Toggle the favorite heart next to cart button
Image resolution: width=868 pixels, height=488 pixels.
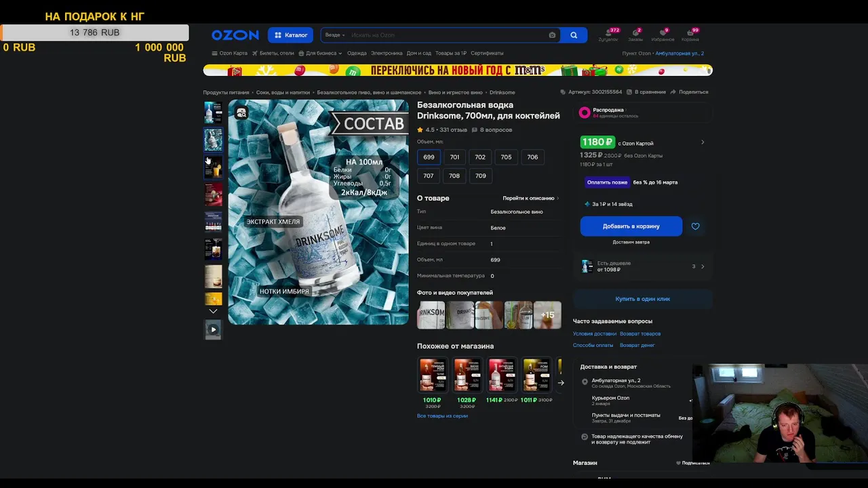[x=695, y=226]
